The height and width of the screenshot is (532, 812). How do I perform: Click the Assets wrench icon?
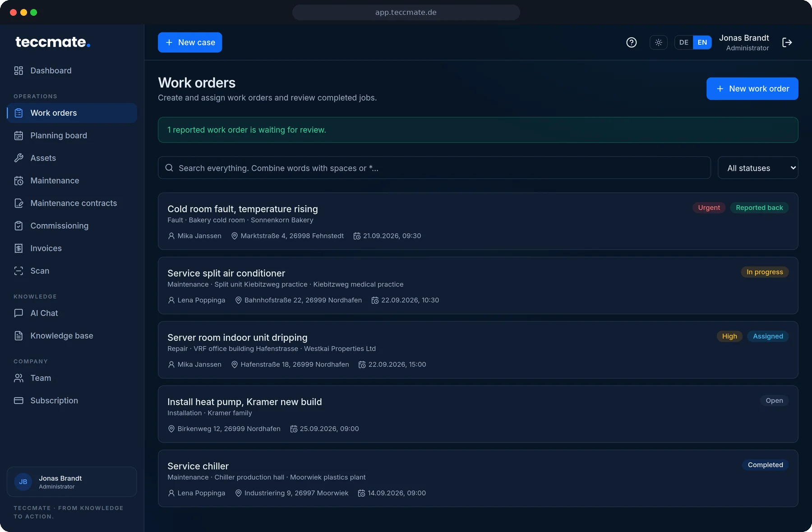(18, 158)
